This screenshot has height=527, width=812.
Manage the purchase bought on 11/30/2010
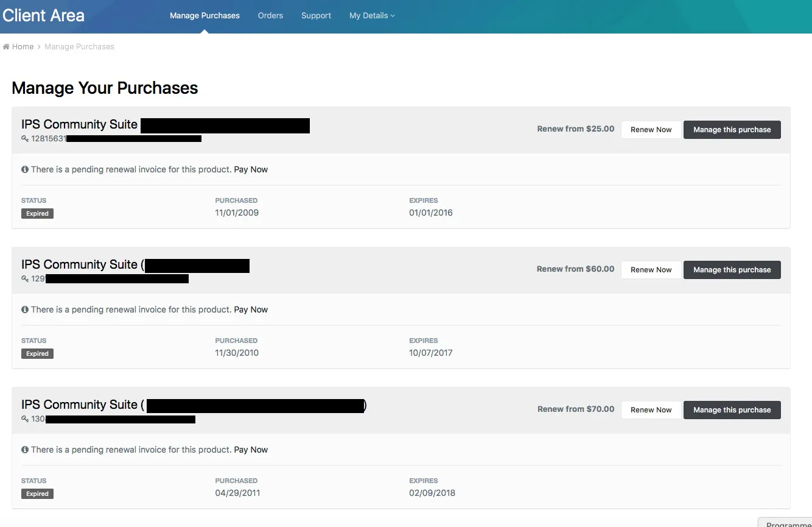732,270
